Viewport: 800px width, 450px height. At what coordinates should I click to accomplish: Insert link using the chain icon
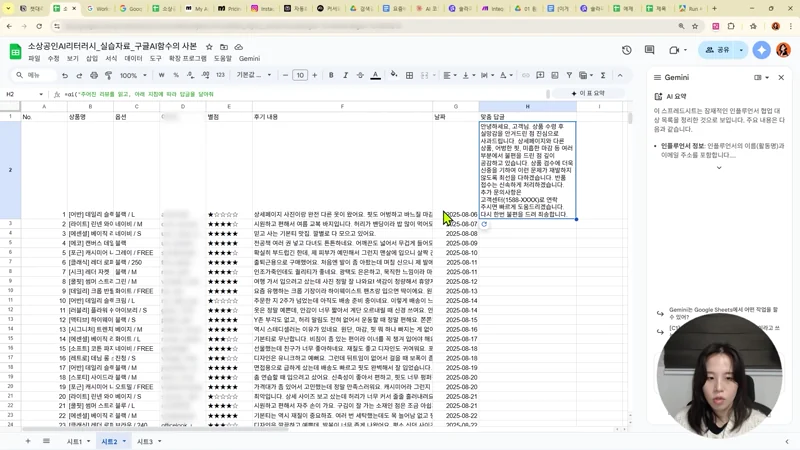pyautogui.click(x=526, y=76)
